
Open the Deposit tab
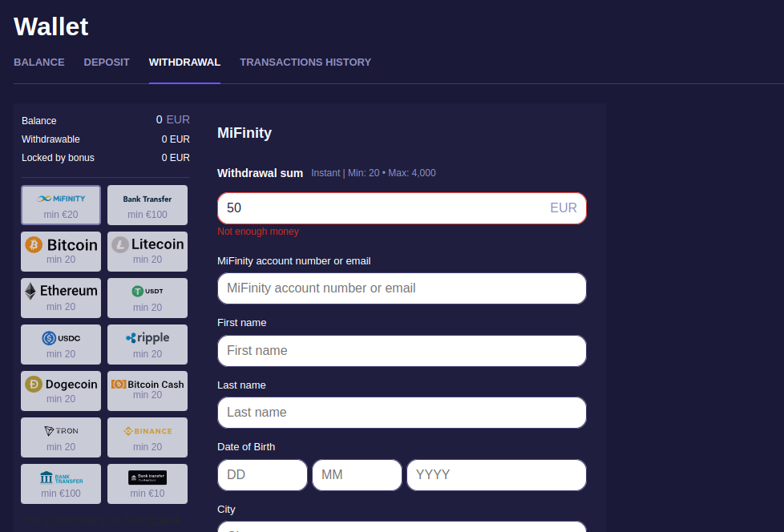(x=107, y=62)
